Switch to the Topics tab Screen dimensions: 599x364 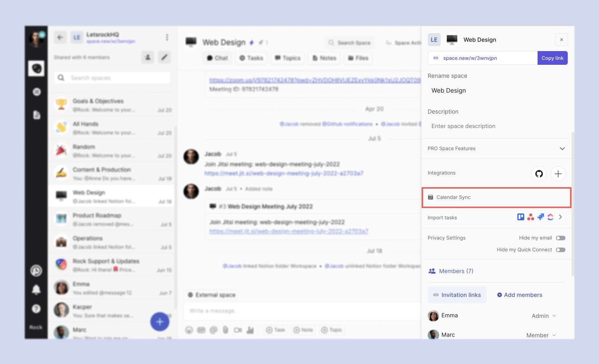point(288,58)
